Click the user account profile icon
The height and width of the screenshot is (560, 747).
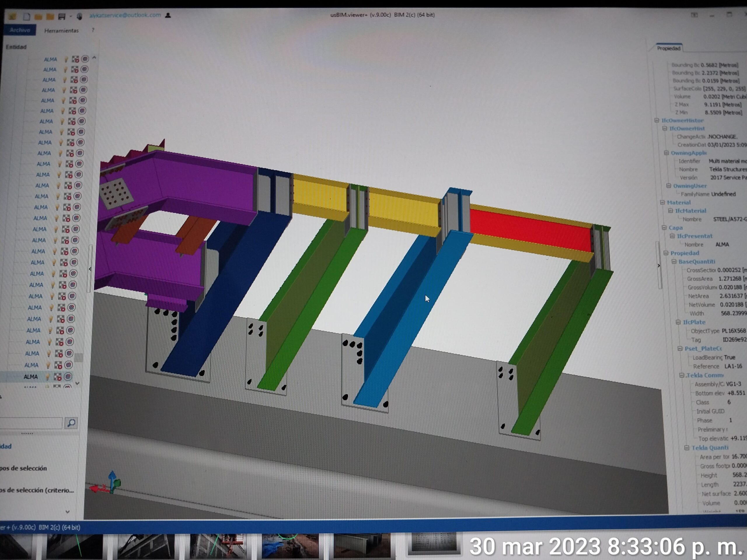point(168,15)
